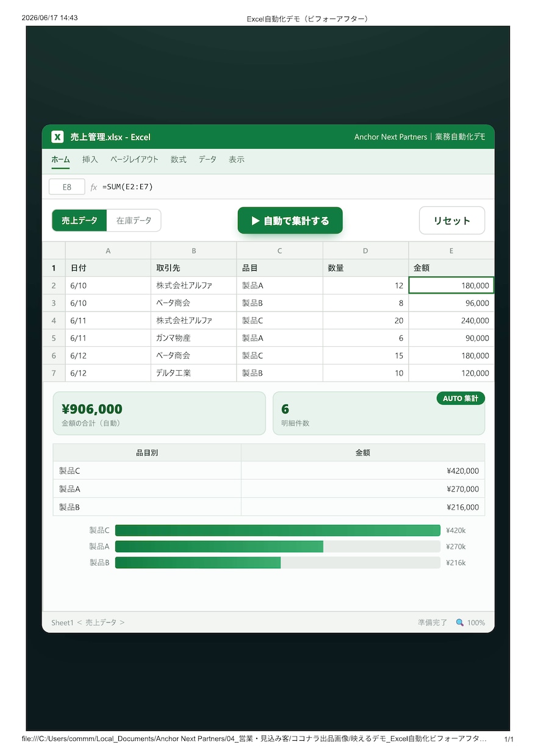The width and height of the screenshot is (535, 756).
Task: Click the quantity cell showing 15
Action: 366,355
